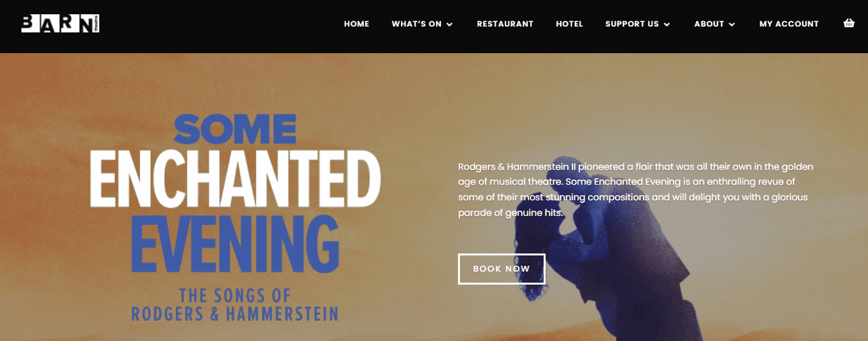The height and width of the screenshot is (341, 868).
Task: Open the Restaurant page
Action: click(x=505, y=24)
